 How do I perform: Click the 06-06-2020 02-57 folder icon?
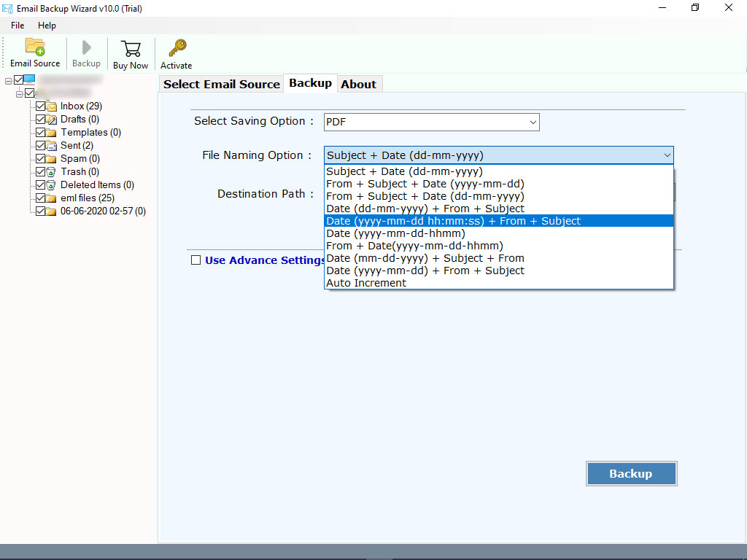pyautogui.click(x=52, y=211)
